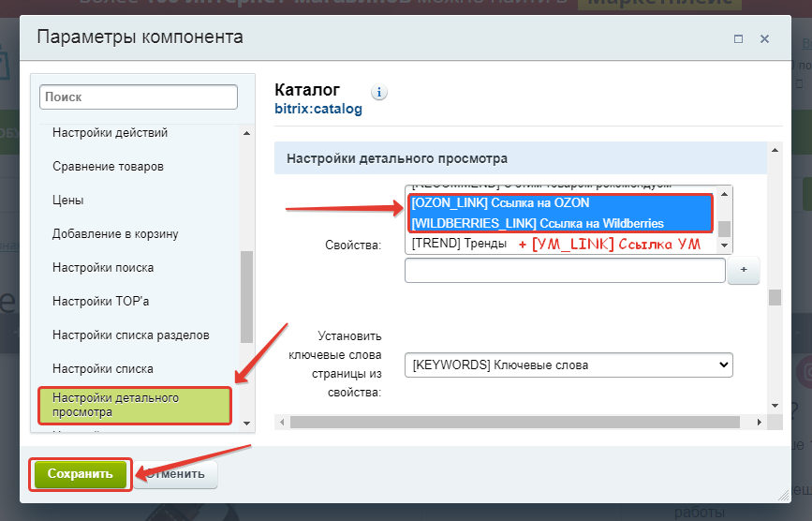
Task: Click the plus button to add property
Action: click(x=744, y=270)
